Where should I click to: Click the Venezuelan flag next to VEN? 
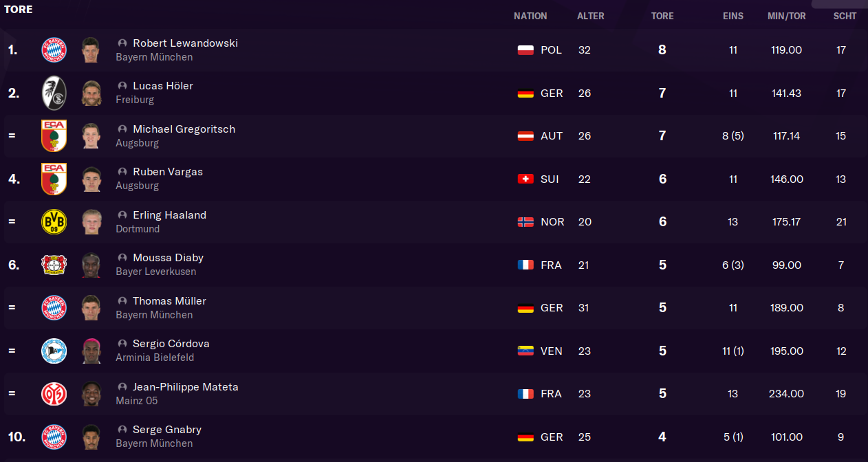tap(525, 351)
